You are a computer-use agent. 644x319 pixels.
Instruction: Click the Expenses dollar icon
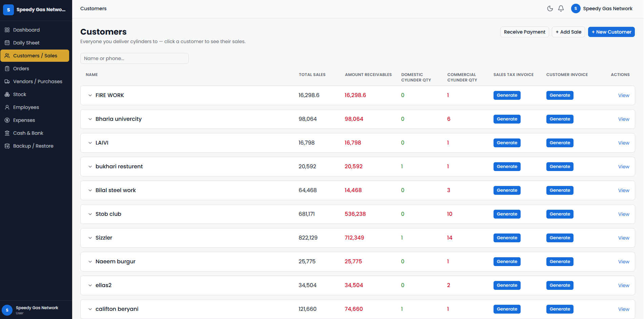[x=7, y=120]
